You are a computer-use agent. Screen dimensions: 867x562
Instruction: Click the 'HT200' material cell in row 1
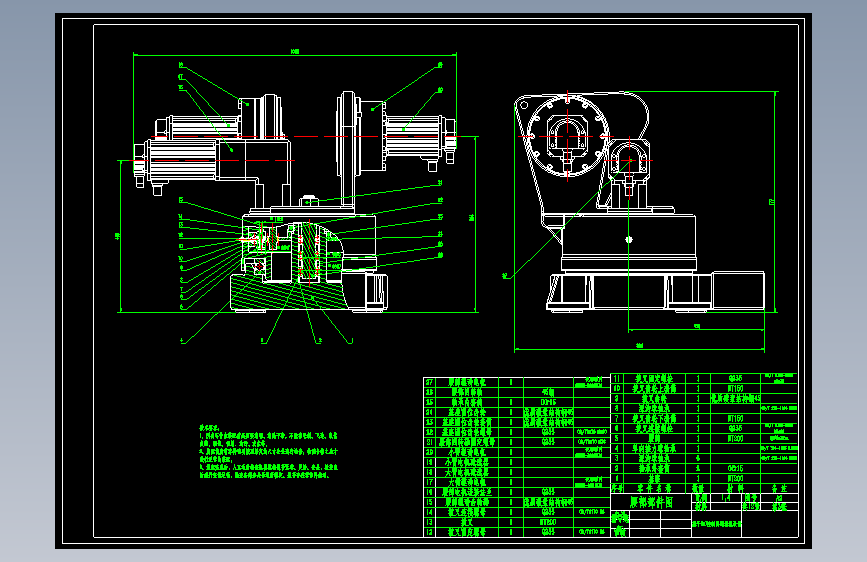[x=735, y=478]
